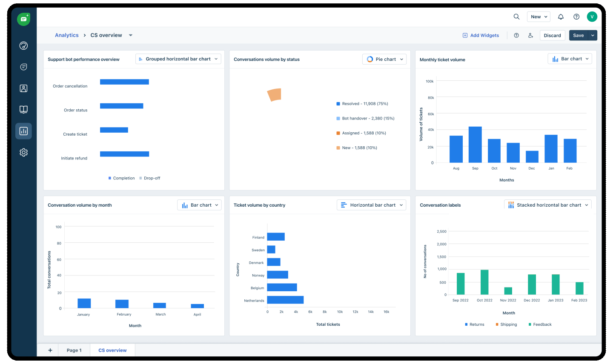Open the dashboard gauge icon in sidebar
Viewport: 613px width, 364px height.
point(24,45)
